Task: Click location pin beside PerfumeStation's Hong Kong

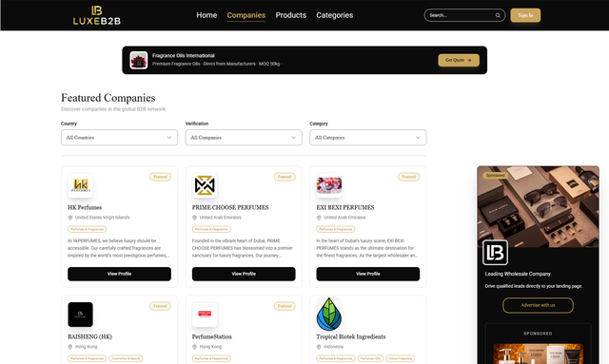Action: click(194, 347)
